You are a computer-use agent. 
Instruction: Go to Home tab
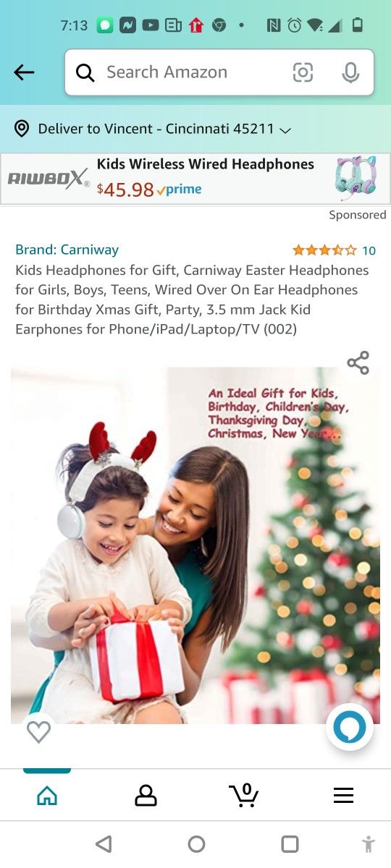47,796
